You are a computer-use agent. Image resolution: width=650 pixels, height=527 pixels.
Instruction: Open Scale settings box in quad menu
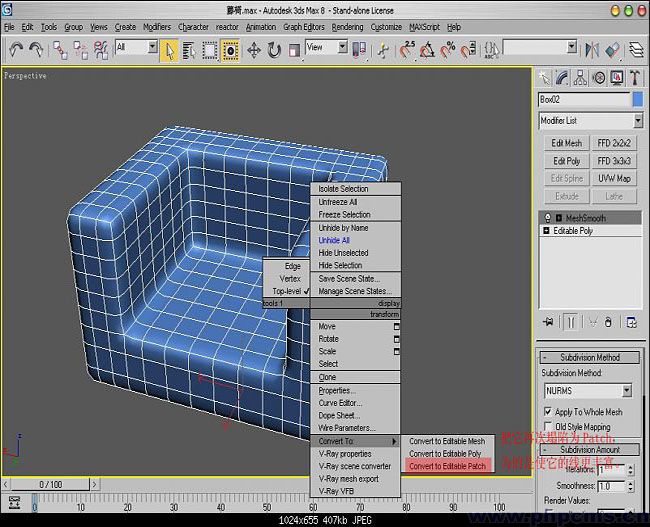(x=396, y=352)
